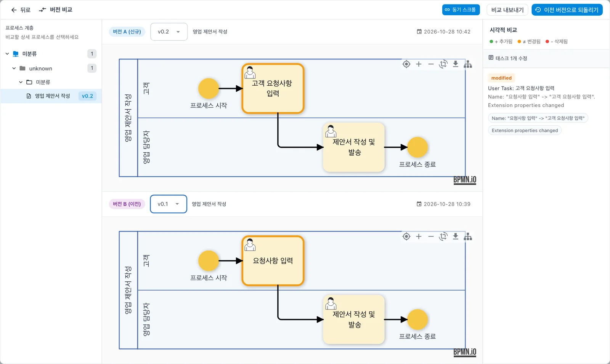The image size is (610, 364).
Task: Click Extension properties changed chip
Action: (x=525, y=130)
